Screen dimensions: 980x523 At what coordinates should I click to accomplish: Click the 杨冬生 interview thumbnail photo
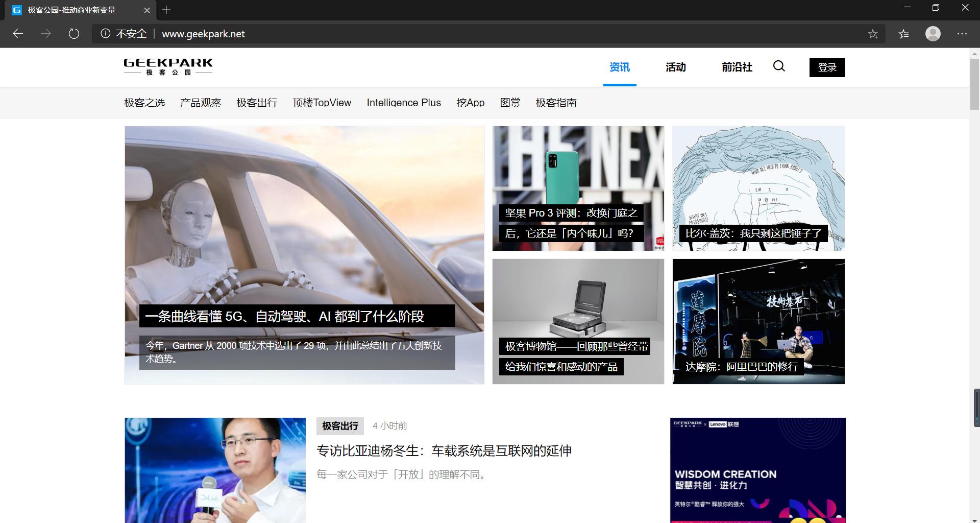(215, 470)
